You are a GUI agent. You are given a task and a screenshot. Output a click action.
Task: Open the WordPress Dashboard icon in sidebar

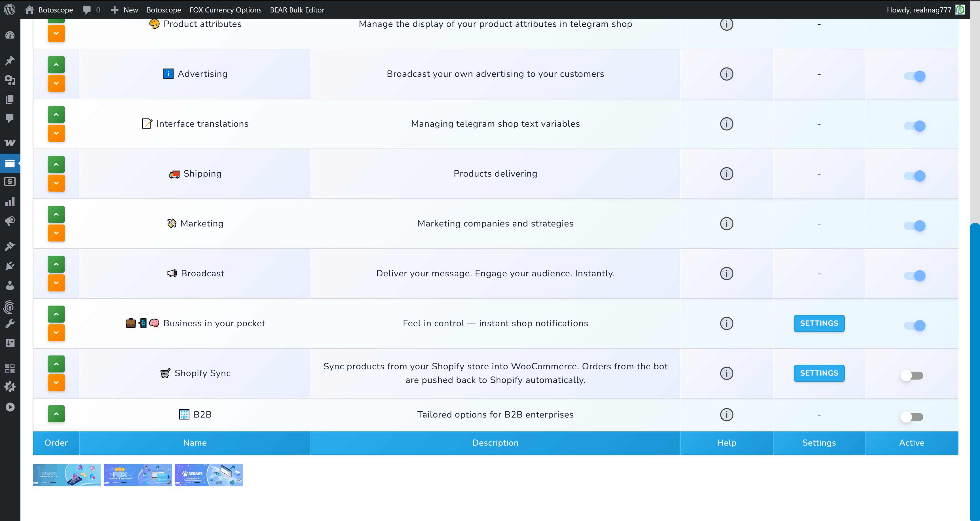coord(10,35)
